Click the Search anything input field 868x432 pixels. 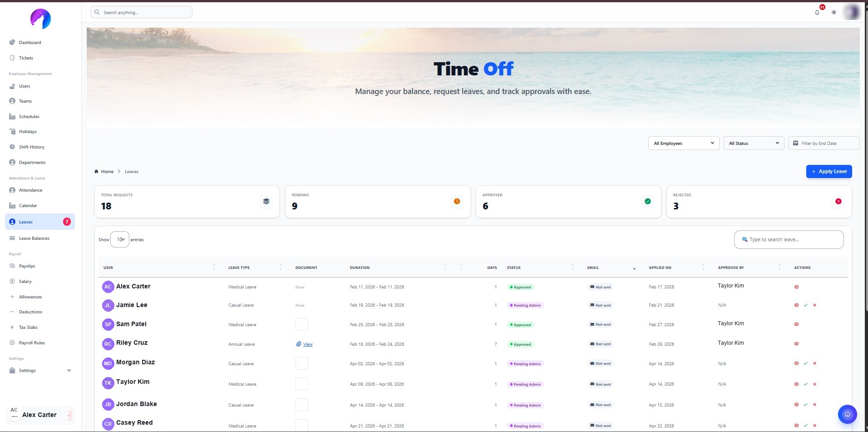(x=141, y=12)
